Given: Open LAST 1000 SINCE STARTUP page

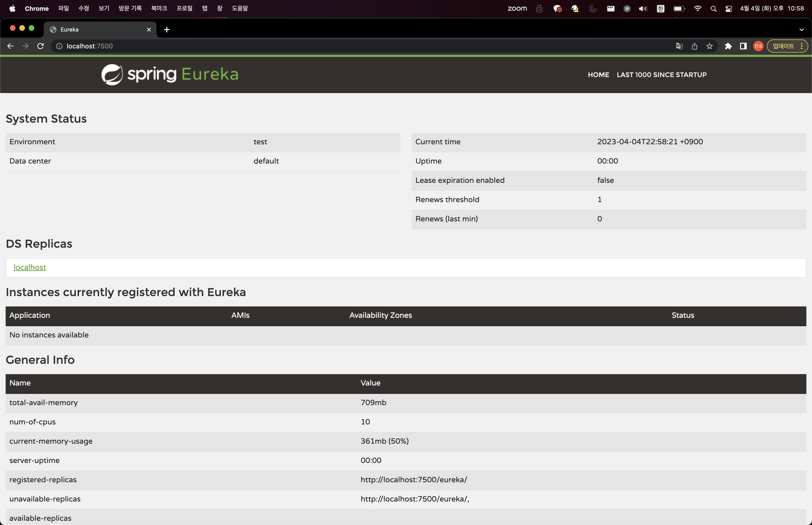Looking at the screenshot, I should point(661,75).
